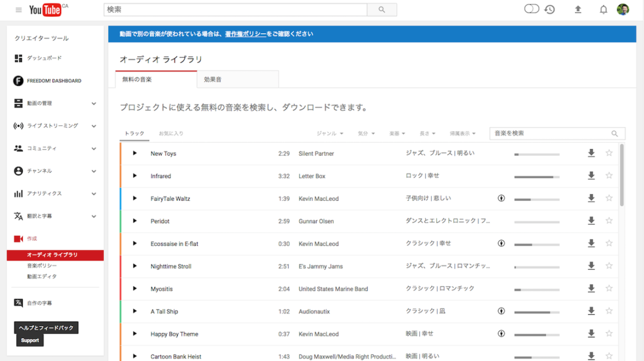Image resolution: width=644 pixels, height=361 pixels.
Task: Click the 音楽を検索 search field
Action: 557,134
